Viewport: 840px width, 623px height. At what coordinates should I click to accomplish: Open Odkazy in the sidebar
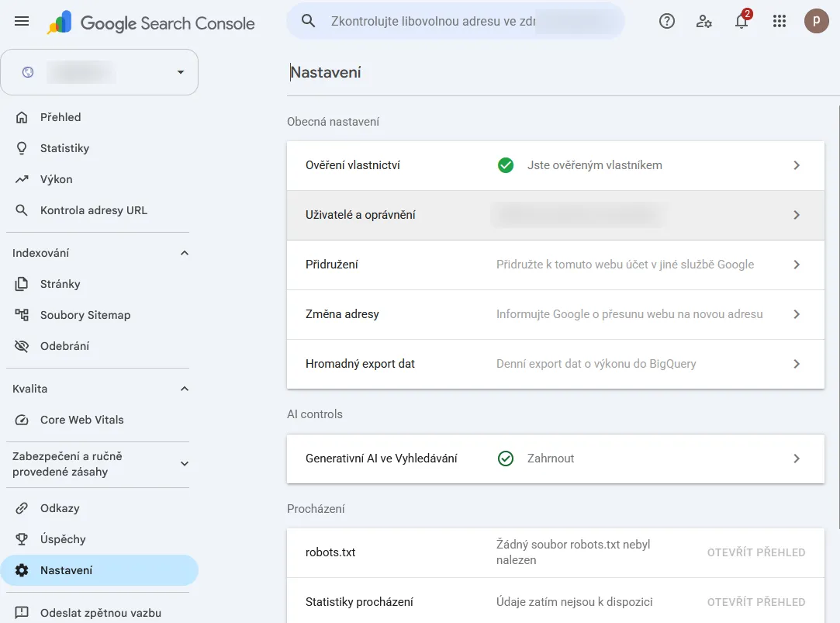tap(99, 508)
